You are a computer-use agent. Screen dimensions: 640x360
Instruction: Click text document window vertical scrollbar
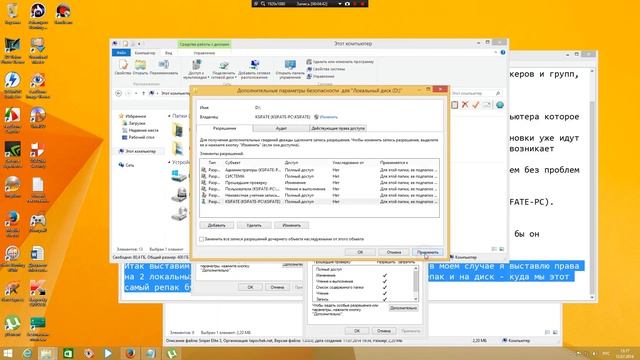[x=592, y=184]
